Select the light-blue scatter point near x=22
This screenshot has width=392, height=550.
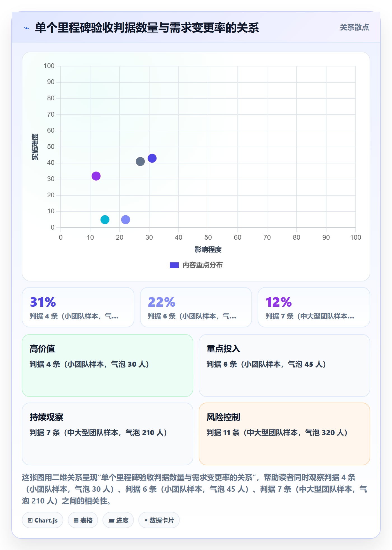coord(125,219)
